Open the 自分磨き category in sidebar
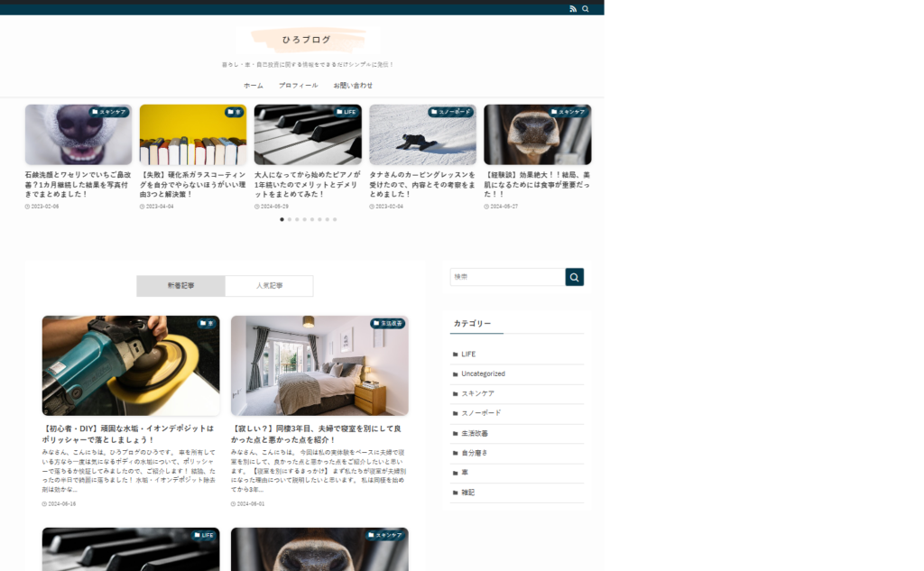 click(474, 453)
